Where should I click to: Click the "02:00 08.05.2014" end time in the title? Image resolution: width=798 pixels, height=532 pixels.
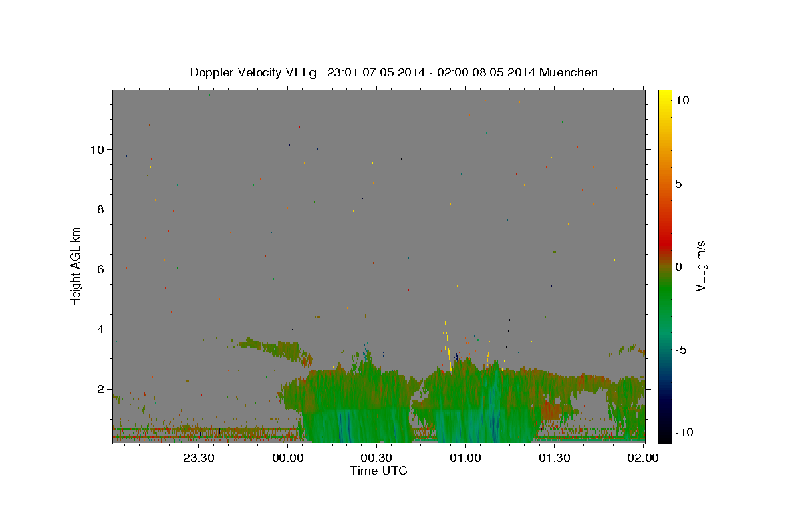(485, 72)
